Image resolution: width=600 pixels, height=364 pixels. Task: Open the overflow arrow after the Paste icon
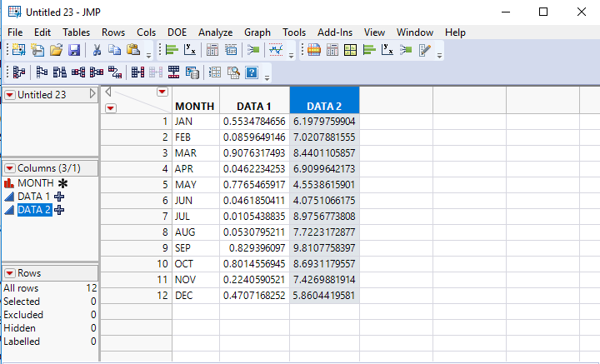pyautogui.click(x=148, y=56)
